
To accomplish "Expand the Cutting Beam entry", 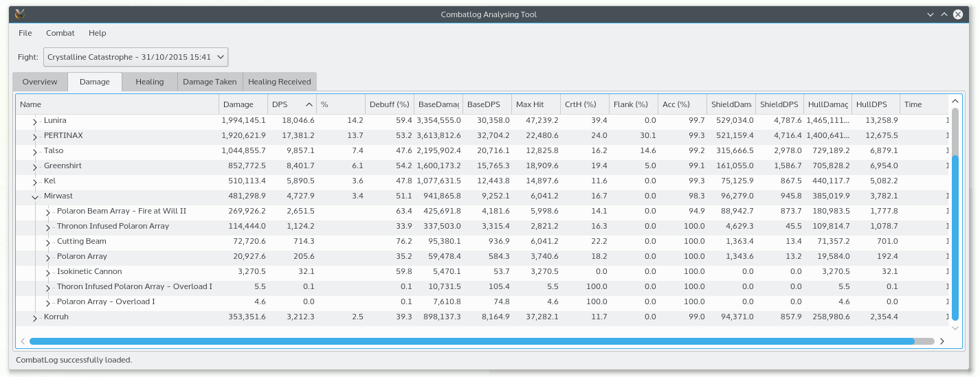I will pos(48,242).
